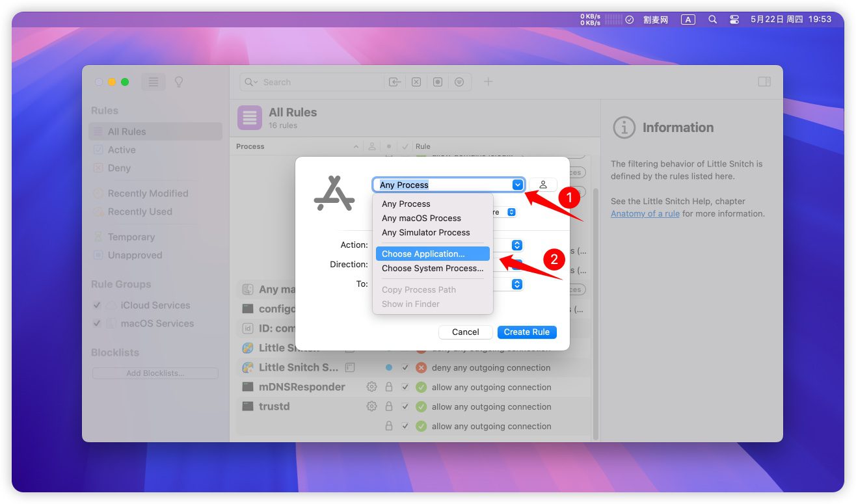This screenshot has width=856, height=504.
Task: Uncheck the enabled checkbox for mDNSResponder rule
Action: (x=405, y=387)
